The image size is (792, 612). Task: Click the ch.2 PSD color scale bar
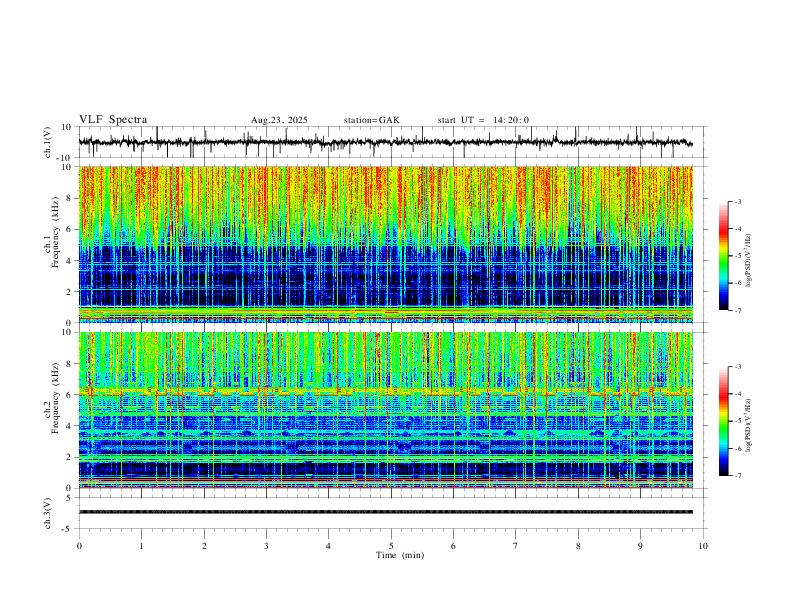click(724, 421)
